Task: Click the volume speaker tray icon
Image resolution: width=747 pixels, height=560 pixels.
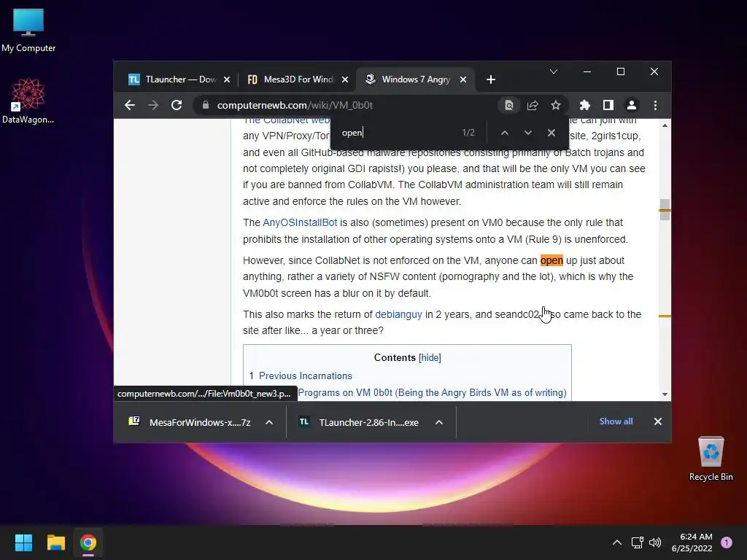Action: click(655, 542)
